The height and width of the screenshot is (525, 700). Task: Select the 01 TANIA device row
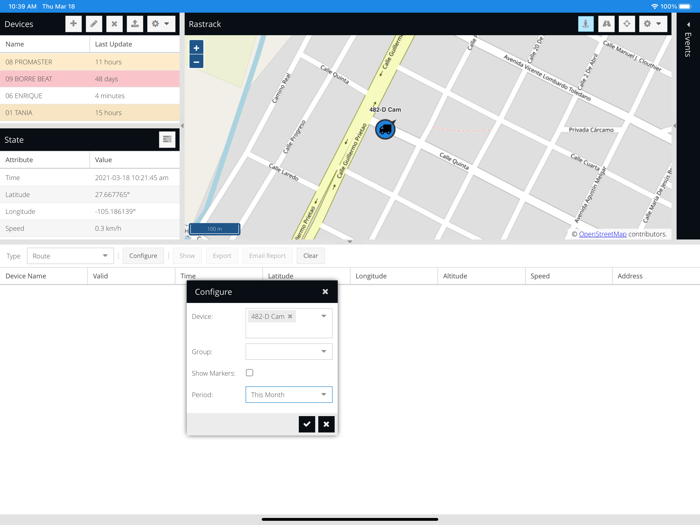point(90,112)
